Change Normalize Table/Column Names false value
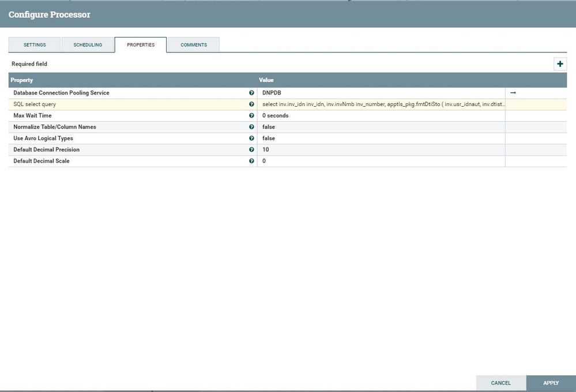 381,127
